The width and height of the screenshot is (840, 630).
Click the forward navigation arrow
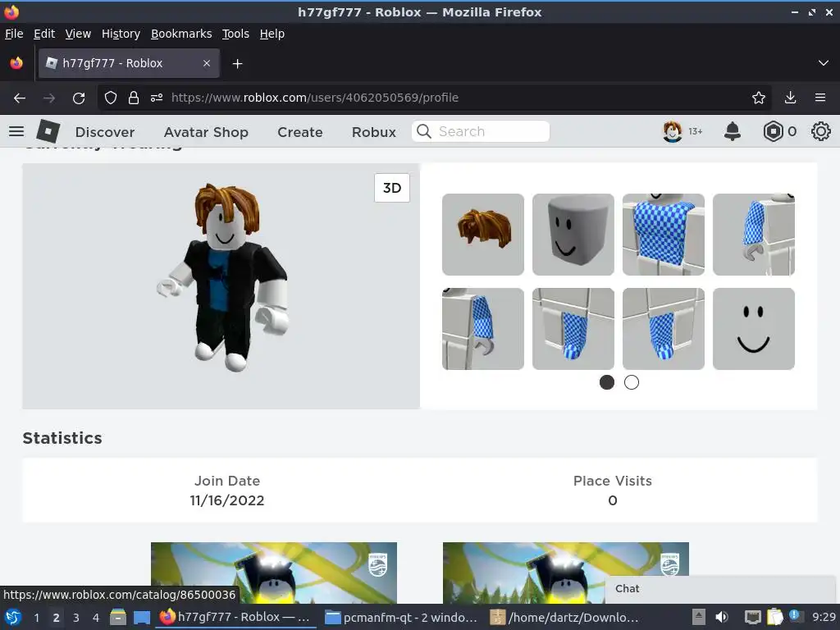tap(48, 98)
